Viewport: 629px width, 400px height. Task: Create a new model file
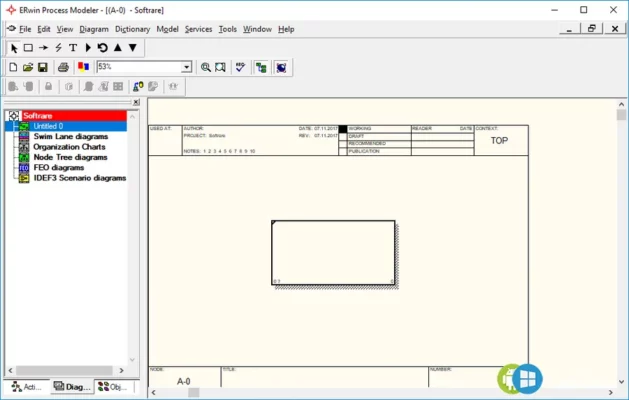tap(13, 67)
